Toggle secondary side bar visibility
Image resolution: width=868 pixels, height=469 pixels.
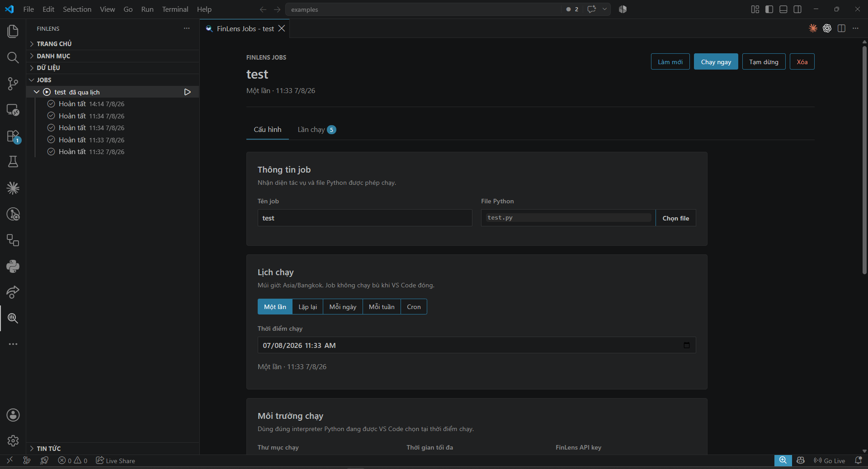point(797,9)
